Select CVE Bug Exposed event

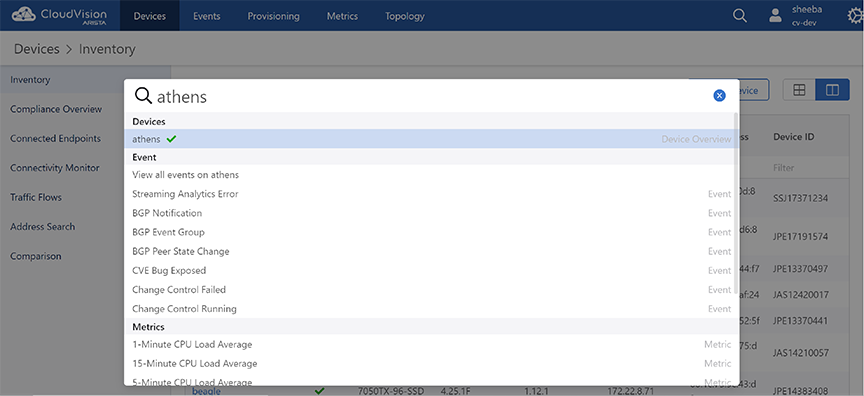[x=431, y=271]
